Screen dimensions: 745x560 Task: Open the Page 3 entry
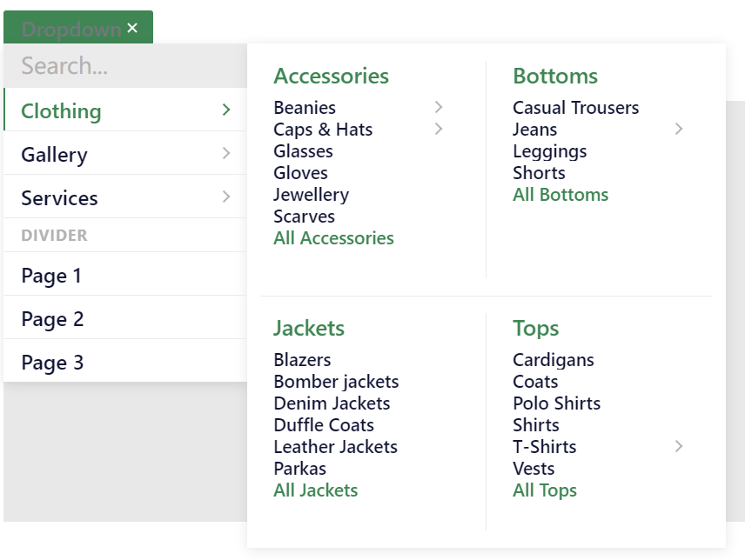(125, 362)
